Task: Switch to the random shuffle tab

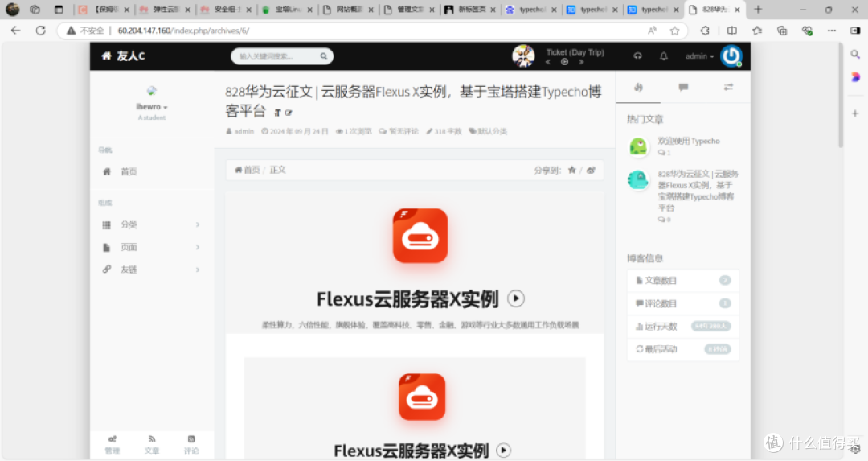Action: click(x=728, y=87)
